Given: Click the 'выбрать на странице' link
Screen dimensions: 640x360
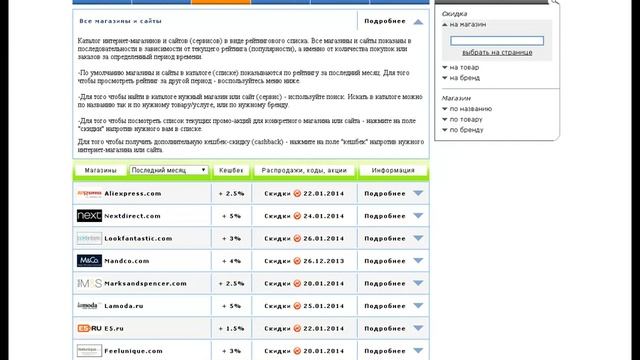Looking at the screenshot, I should (x=497, y=52).
